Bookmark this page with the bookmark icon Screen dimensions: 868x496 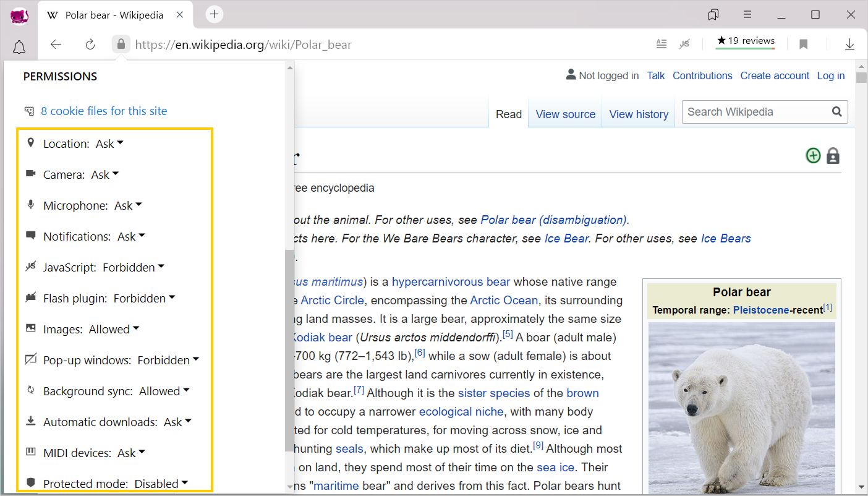[803, 44]
